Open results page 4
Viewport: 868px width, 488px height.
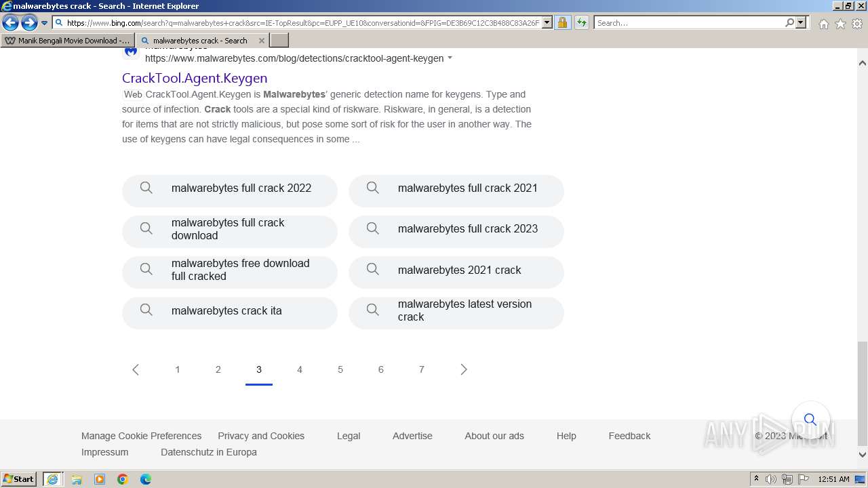(x=300, y=369)
